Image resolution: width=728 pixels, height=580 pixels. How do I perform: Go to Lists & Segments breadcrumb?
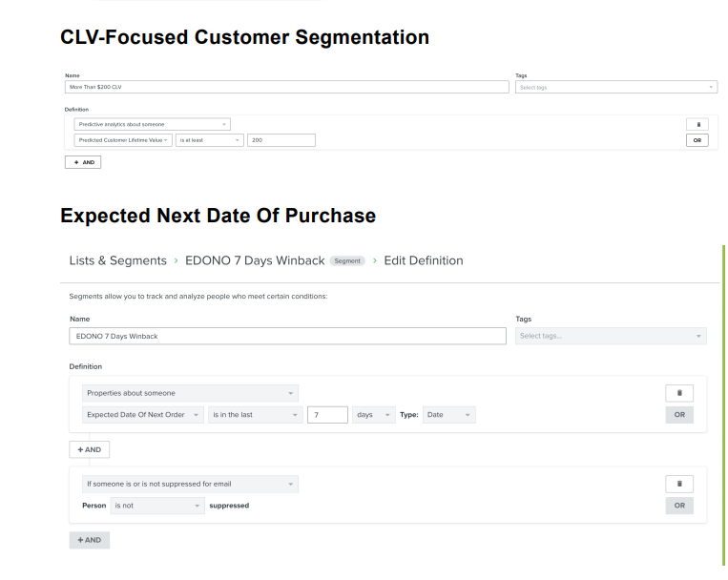[x=118, y=260]
